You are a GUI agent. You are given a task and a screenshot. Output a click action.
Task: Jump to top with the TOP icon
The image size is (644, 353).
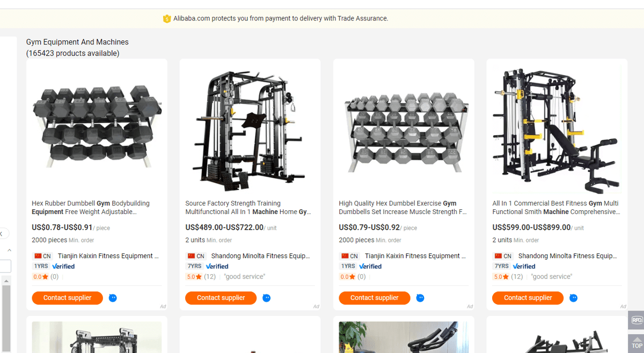pos(636,342)
